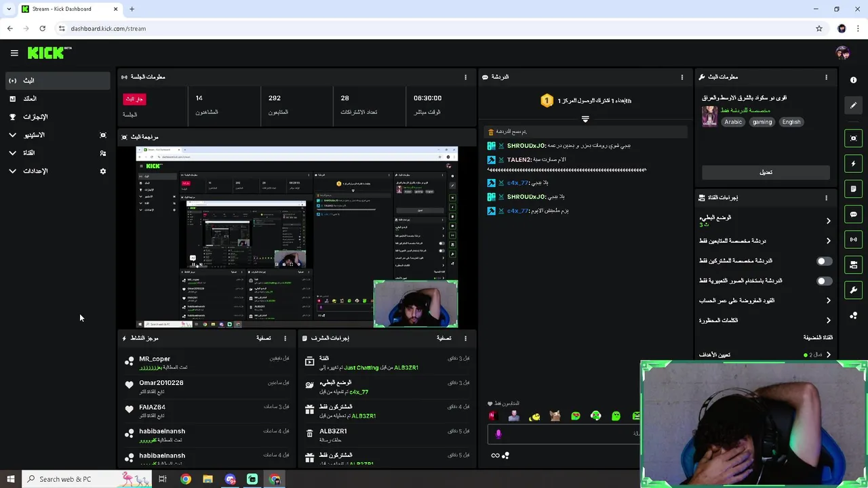Open the hamburger menu beside KICK logo

coord(14,53)
